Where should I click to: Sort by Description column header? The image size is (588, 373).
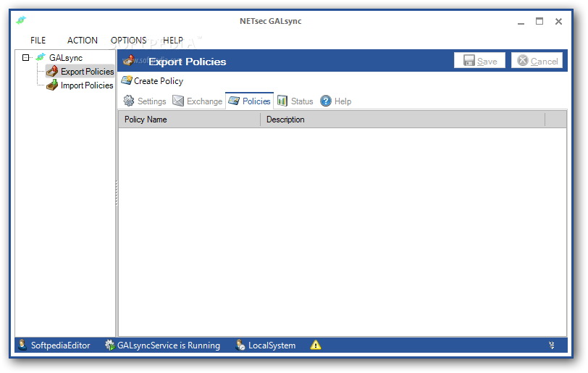click(403, 120)
